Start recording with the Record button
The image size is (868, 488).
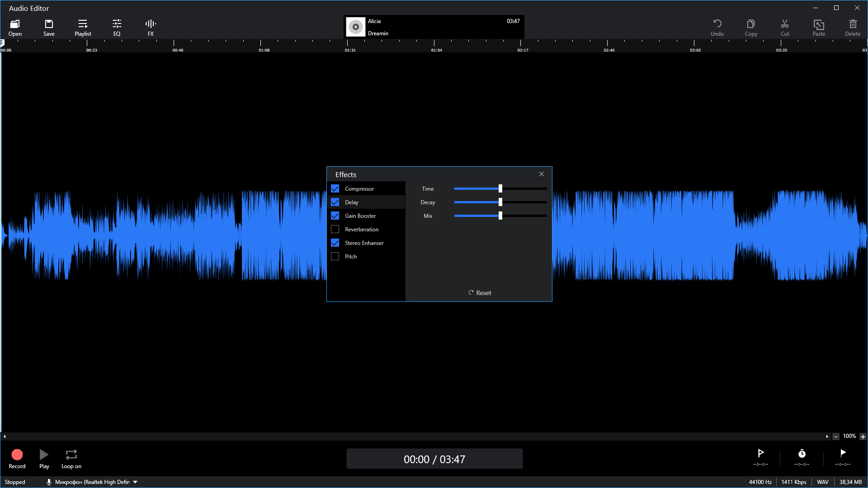(17, 458)
